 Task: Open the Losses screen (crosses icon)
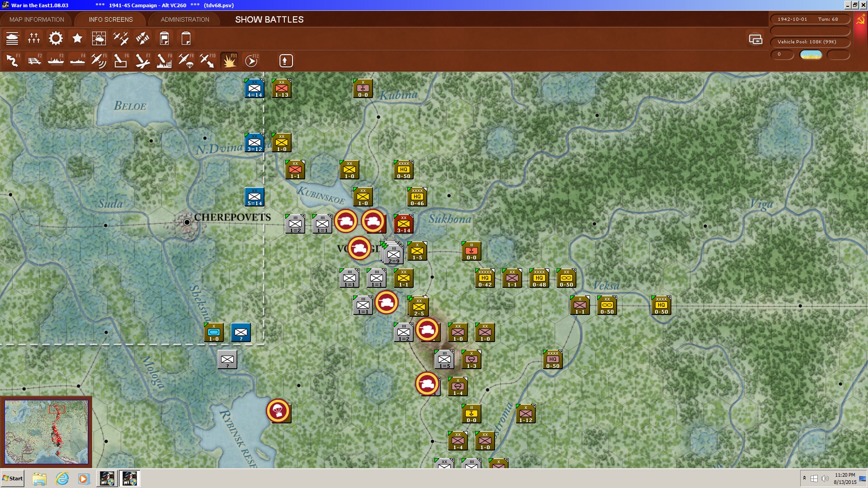pyautogui.click(x=34, y=38)
